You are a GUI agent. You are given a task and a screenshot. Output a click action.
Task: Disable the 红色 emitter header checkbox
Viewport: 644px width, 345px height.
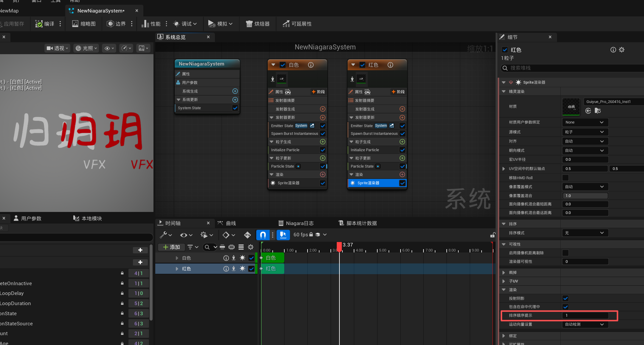point(362,65)
